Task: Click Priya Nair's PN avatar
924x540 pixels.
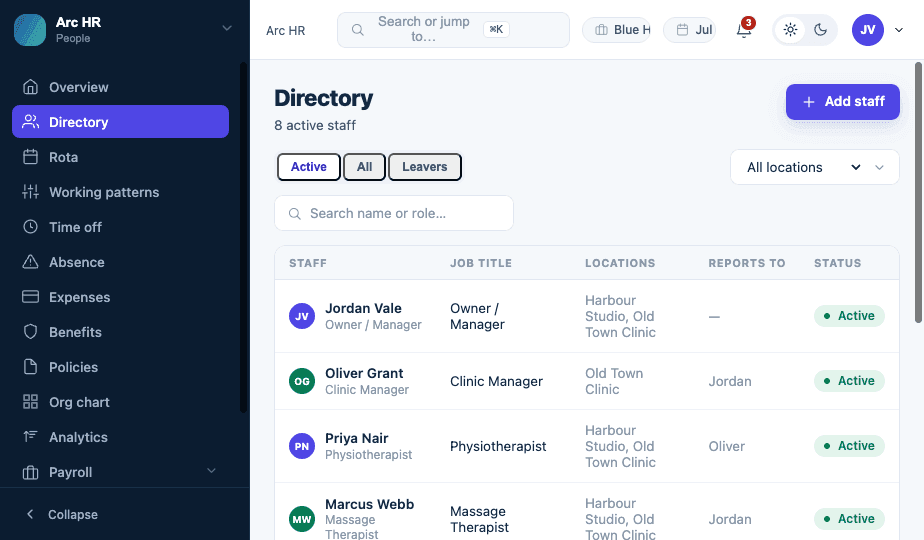Action: pyautogui.click(x=302, y=446)
